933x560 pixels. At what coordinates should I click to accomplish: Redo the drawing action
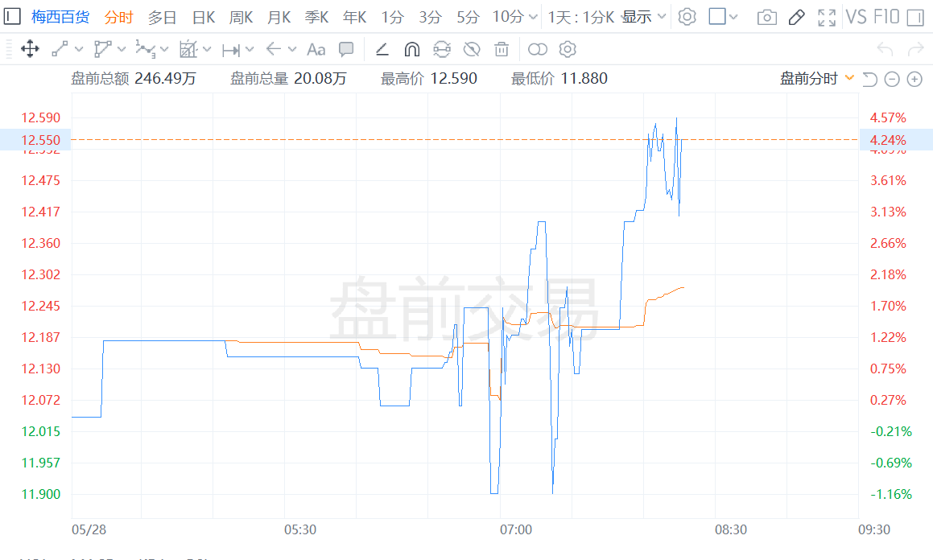(916, 49)
